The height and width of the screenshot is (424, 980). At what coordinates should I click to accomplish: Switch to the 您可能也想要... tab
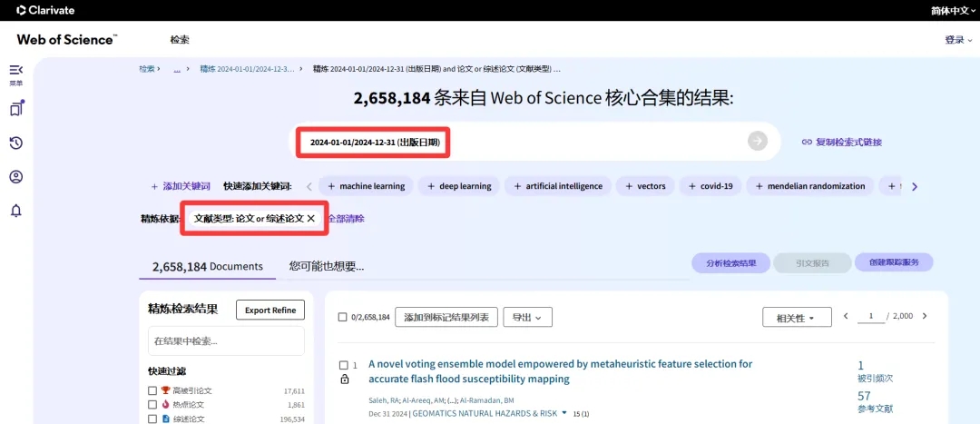coord(327,266)
